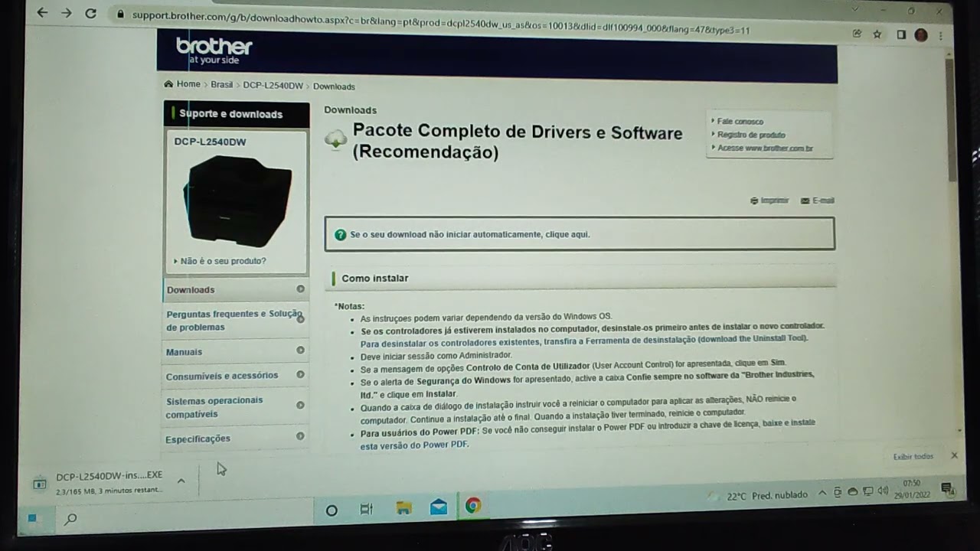Image resolution: width=980 pixels, height=551 pixels.
Task: Click volume speaker tray icon
Action: click(x=883, y=491)
